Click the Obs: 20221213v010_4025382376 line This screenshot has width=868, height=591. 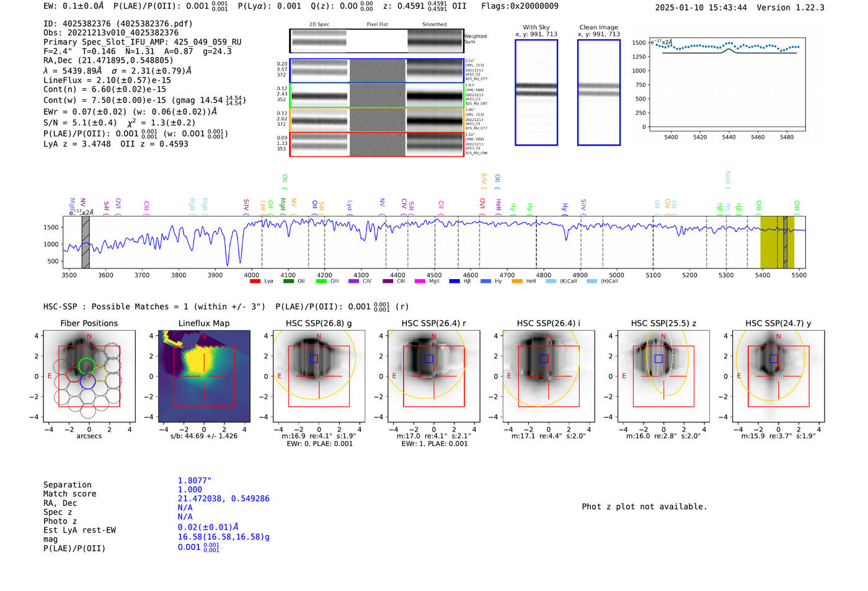click(111, 32)
